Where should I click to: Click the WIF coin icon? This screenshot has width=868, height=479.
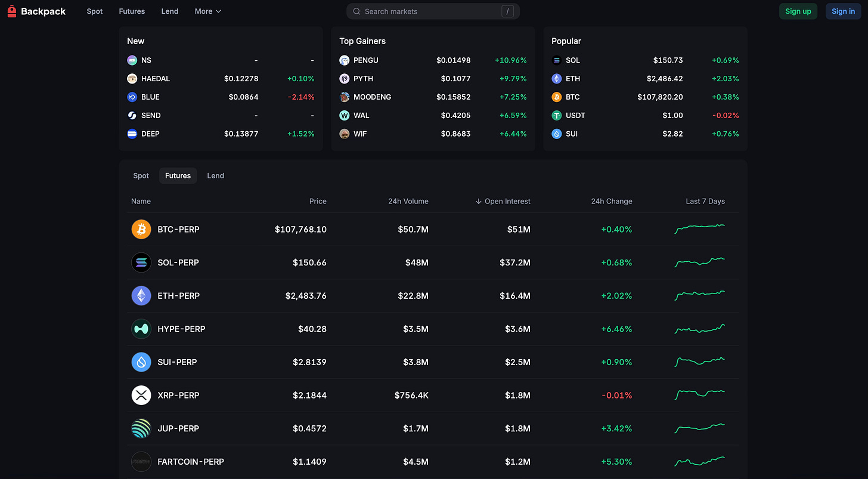345,134
